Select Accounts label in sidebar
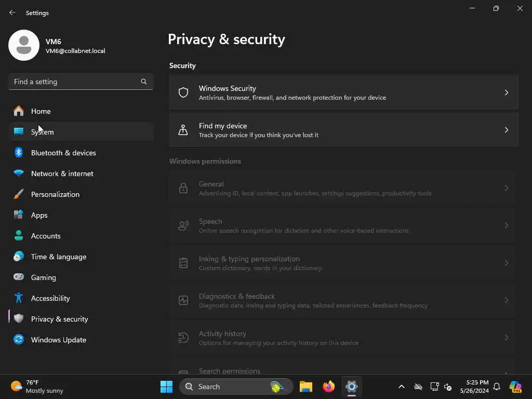Viewport: 532px width, 399px height. [46, 236]
